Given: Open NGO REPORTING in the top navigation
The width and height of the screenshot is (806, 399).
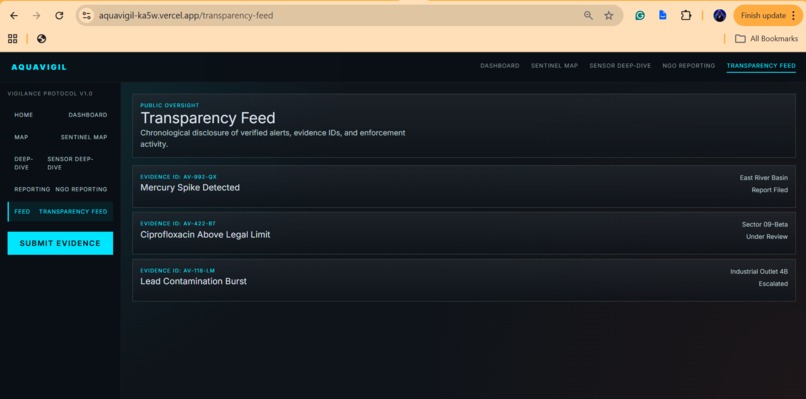Looking at the screenshot, I should (x=688, y=66).
